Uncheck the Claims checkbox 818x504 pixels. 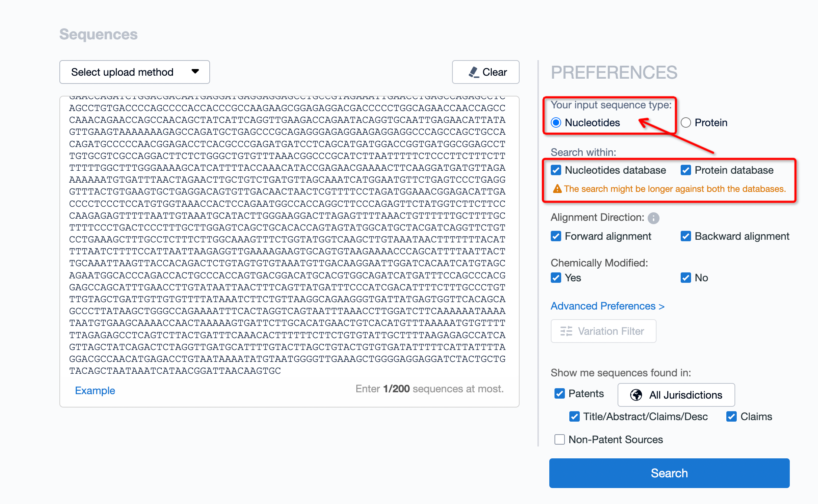tap(732, 416)
